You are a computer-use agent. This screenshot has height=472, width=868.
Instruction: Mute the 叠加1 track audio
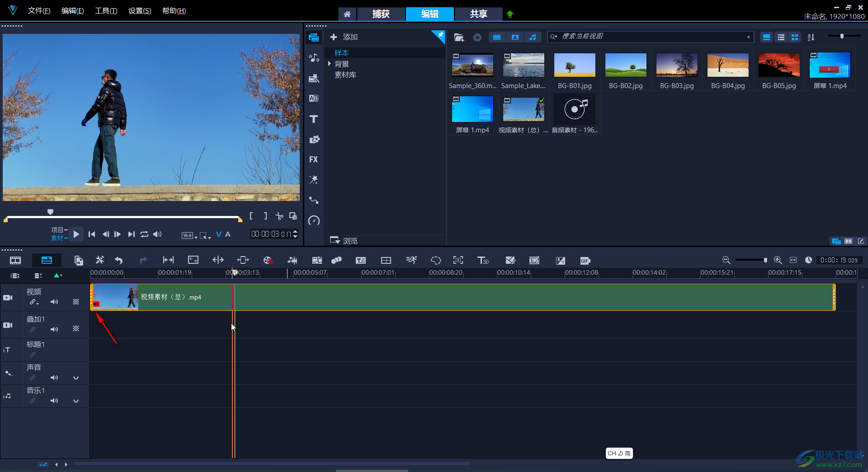(x=54, y=329)
